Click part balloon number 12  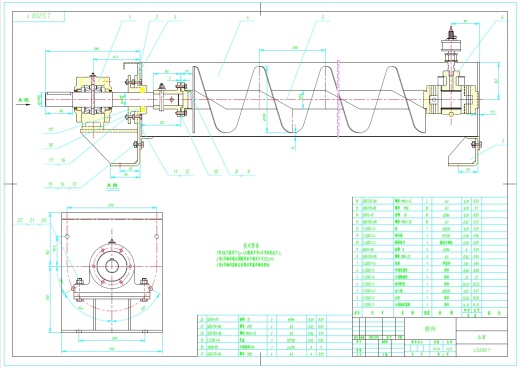tap(187, 172)
